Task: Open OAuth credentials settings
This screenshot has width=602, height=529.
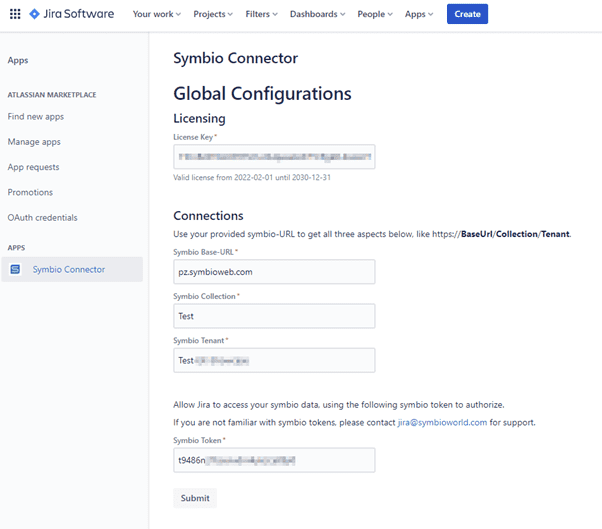Action: tap(43, 218)
